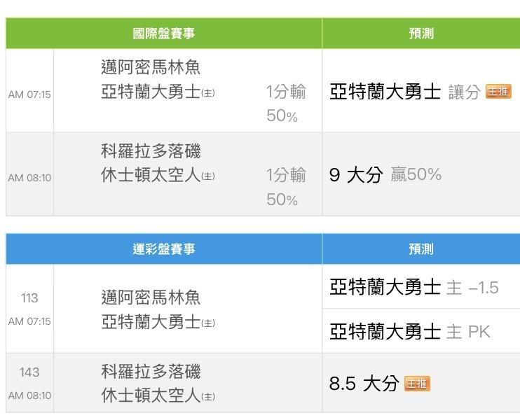This screenshot has width=520, height=420.
Task: Select the 亞特蘭大勇士 主 PK prediction
Action: pos(410,331)
